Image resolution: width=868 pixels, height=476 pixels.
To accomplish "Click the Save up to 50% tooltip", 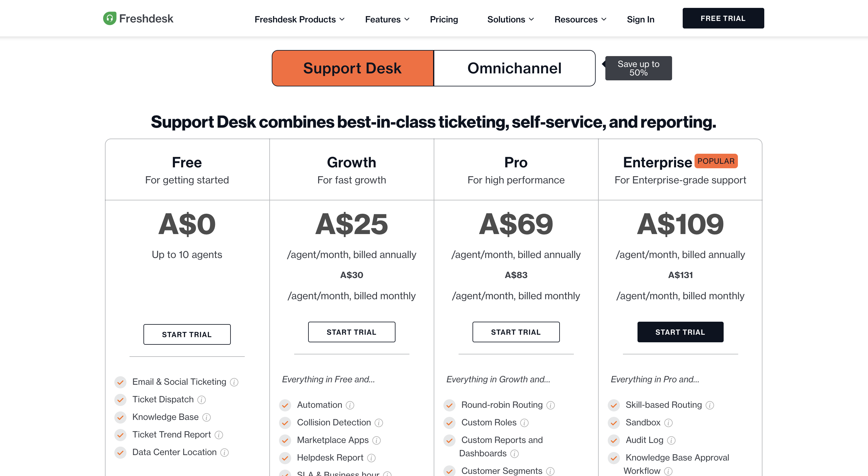I will 638,68.
